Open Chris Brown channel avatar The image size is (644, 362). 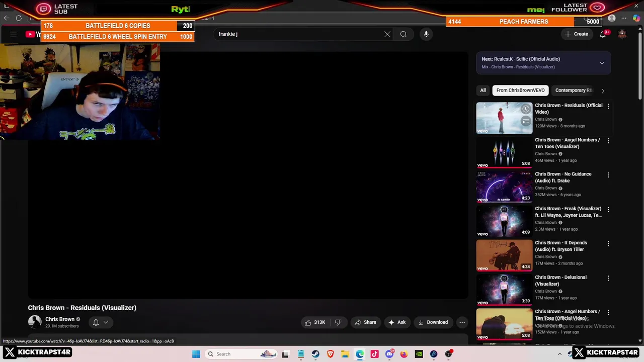35,322
